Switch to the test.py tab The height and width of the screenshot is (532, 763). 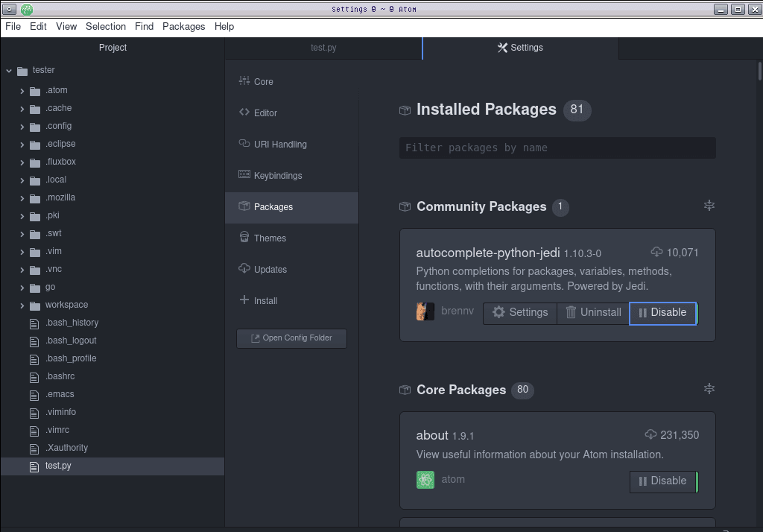coord(323,48)
